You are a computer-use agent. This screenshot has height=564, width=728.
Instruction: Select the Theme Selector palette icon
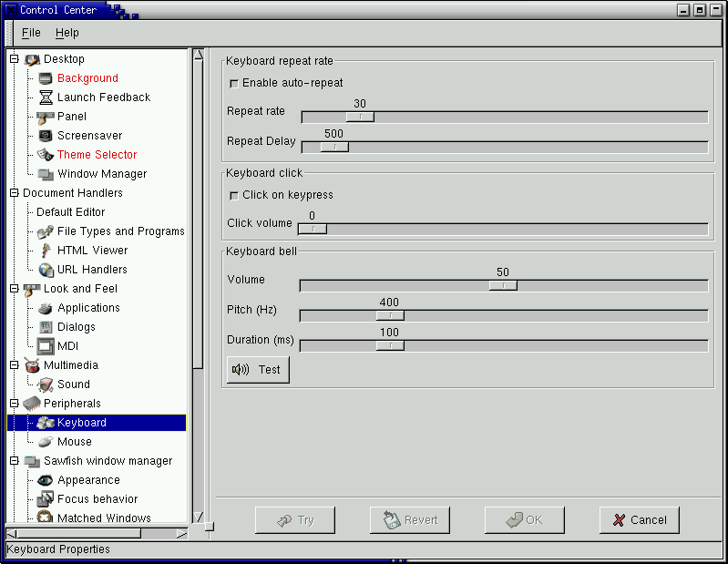click(x=46, y=155)
